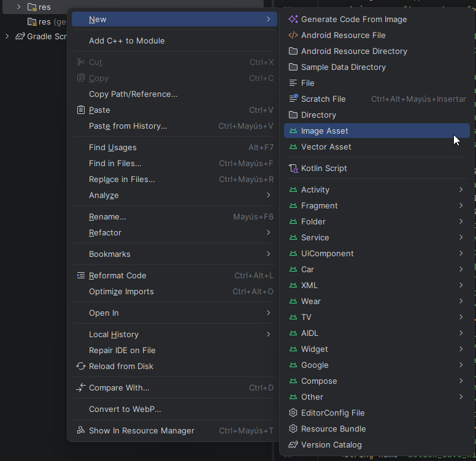Open the TV submenu item
This screenshot has height=461, width=476.
pyautogui.click(x=377, y=317)
